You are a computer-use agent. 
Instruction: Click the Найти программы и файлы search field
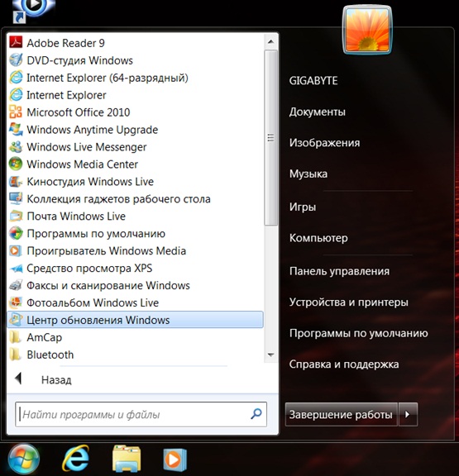pyautogui.click(x=141, y=414)
